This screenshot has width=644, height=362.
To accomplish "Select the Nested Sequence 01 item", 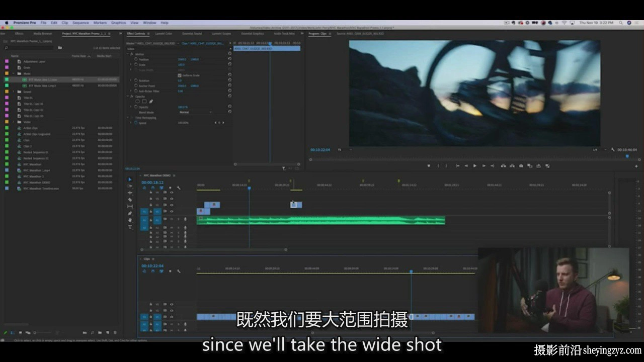I will point(36,152).
